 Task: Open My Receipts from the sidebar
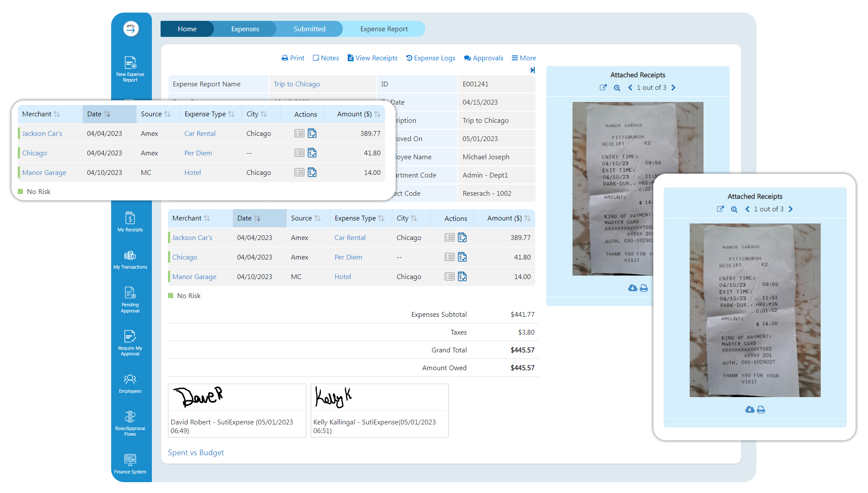tap(130, 222)
